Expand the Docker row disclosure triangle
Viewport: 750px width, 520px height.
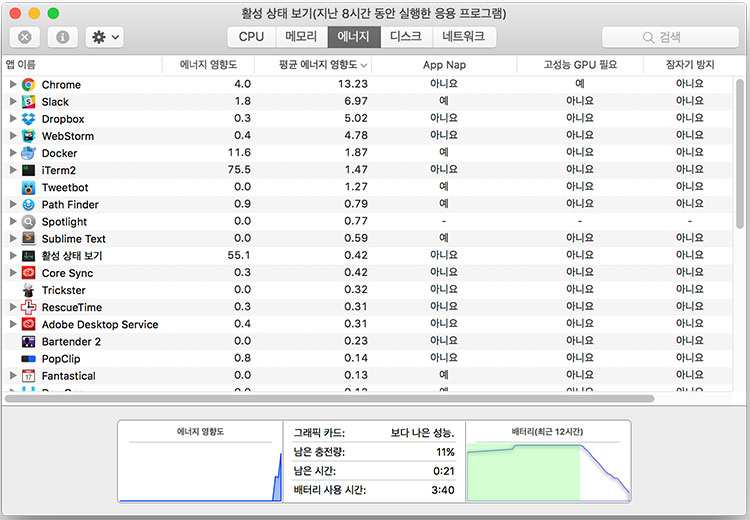click(x=13, y=153)
